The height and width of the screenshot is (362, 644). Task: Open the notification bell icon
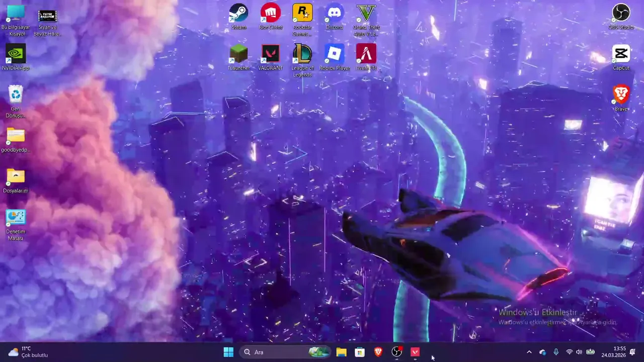[x=633, y=352]
